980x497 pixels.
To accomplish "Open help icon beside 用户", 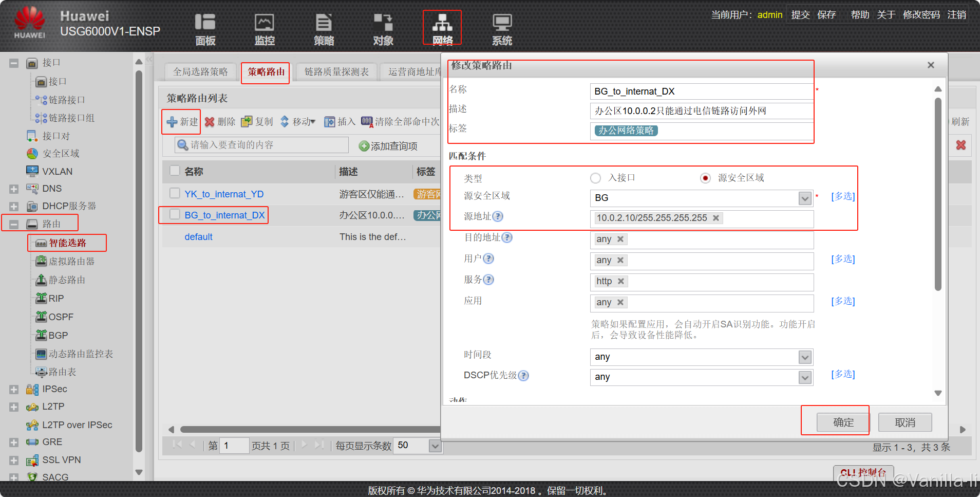I will coord(488,259).
